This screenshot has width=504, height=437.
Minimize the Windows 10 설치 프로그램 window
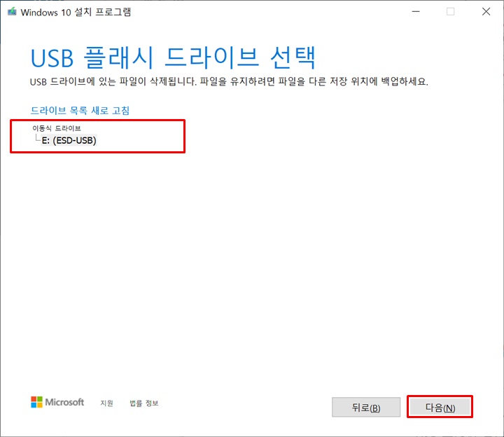[416, 12]
